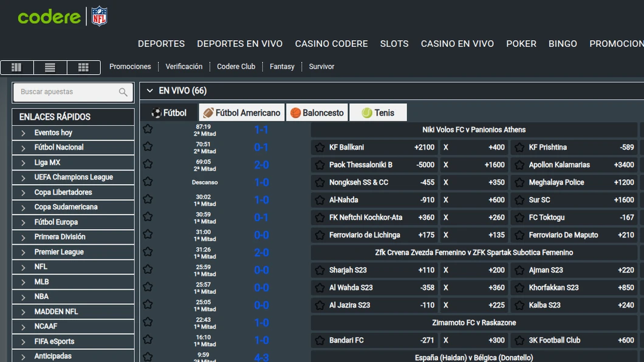Viewport: 644px width, 362px height.
Task: Switch to the grid layout view
Action: pos(83,67)
